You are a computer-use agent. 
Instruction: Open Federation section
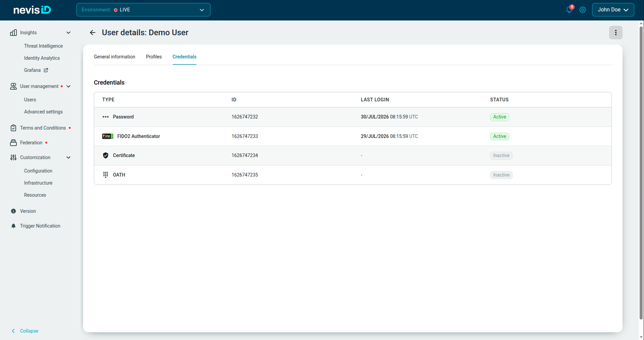pyautogui.click(x=31, y=143)
